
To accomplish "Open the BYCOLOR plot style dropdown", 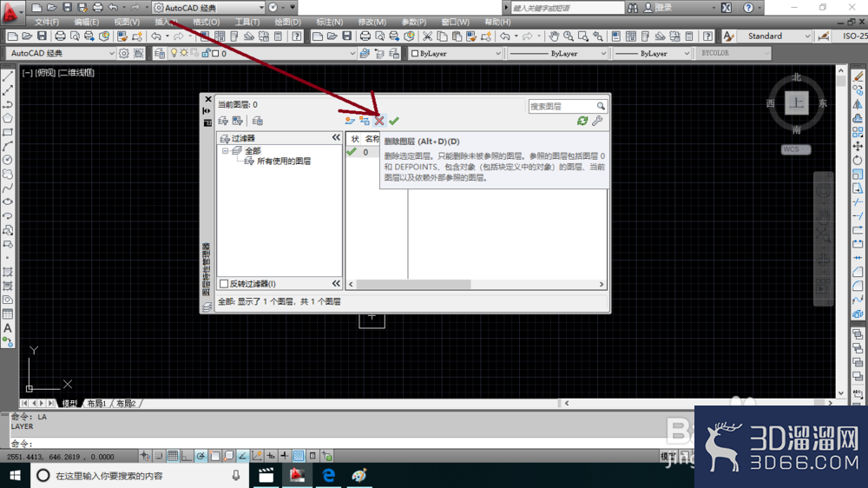I will click(x=733, y=53).
